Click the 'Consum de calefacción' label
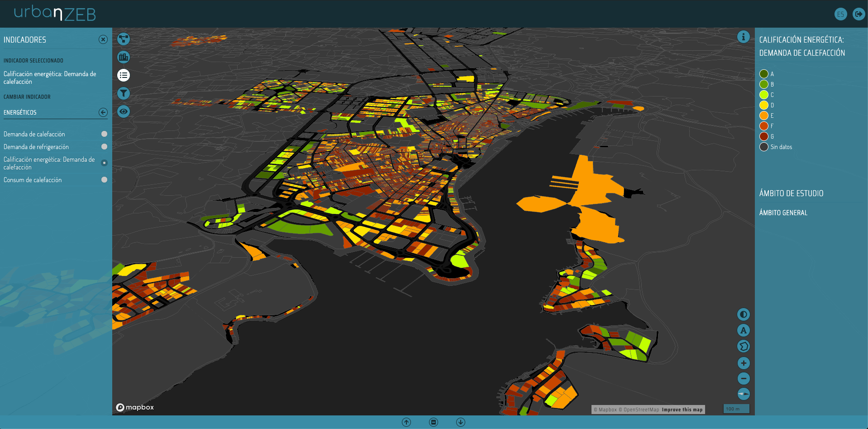Image resolution: width=868 pixels, height=429 pixels. click(x=33, y=180)
